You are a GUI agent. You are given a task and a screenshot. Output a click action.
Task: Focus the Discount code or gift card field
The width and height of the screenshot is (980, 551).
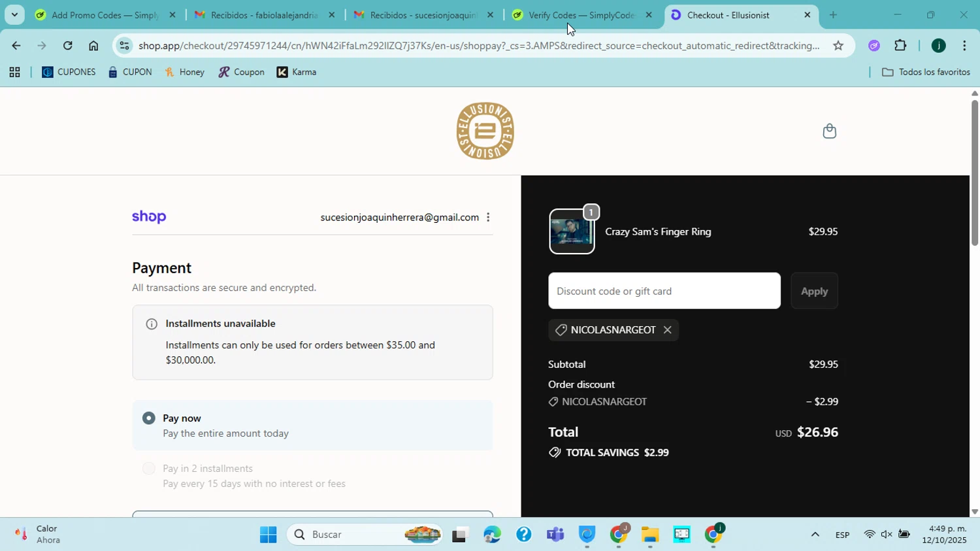(x=664, y=291)
